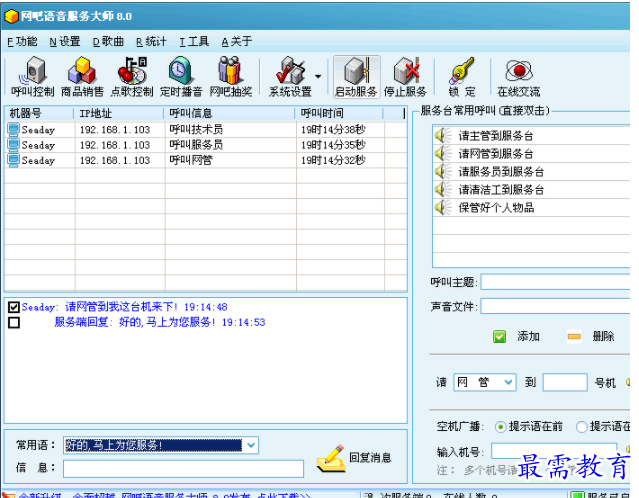Click the 输入机号 input field

pyautogui.click(x=554, y=451)
